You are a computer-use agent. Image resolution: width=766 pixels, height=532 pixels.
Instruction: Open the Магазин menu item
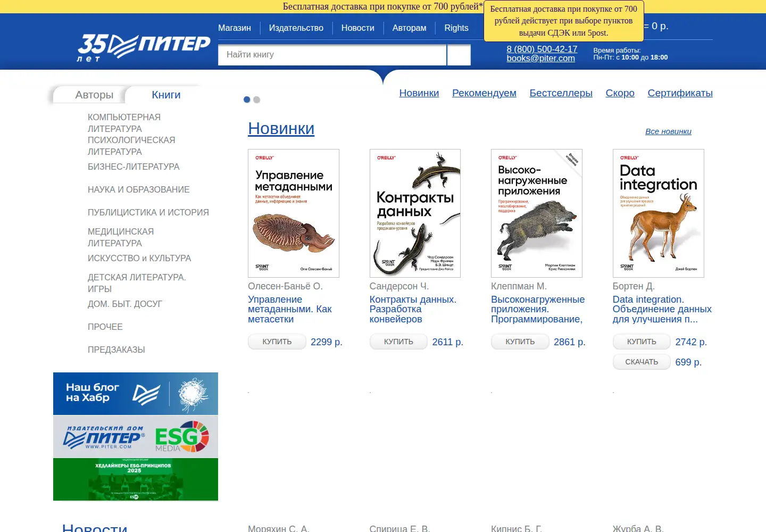coord(235,28)
